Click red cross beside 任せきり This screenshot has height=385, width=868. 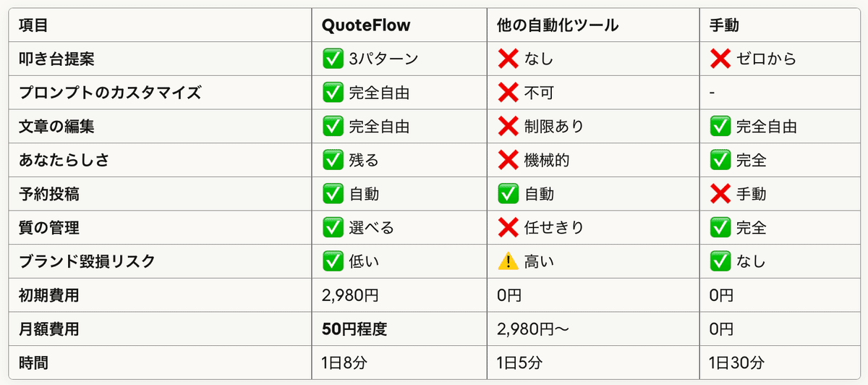[x=509, y=228]
